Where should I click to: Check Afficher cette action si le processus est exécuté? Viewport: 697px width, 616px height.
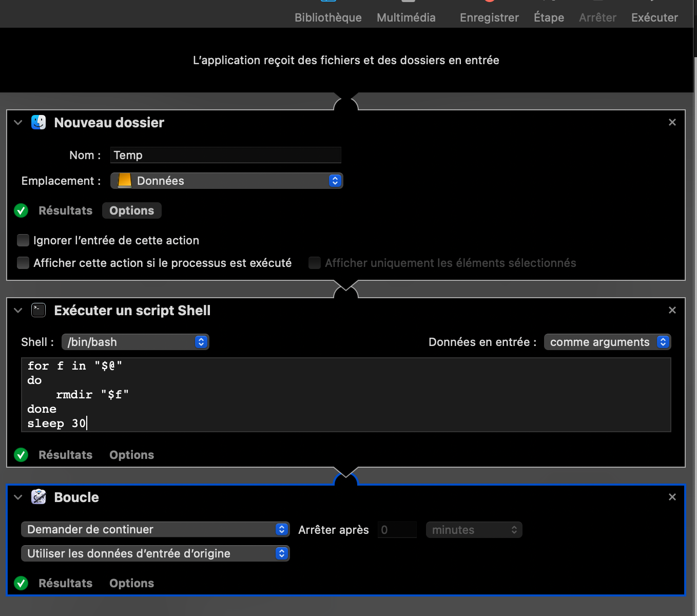pyautogui.click(x=23, y=263)
